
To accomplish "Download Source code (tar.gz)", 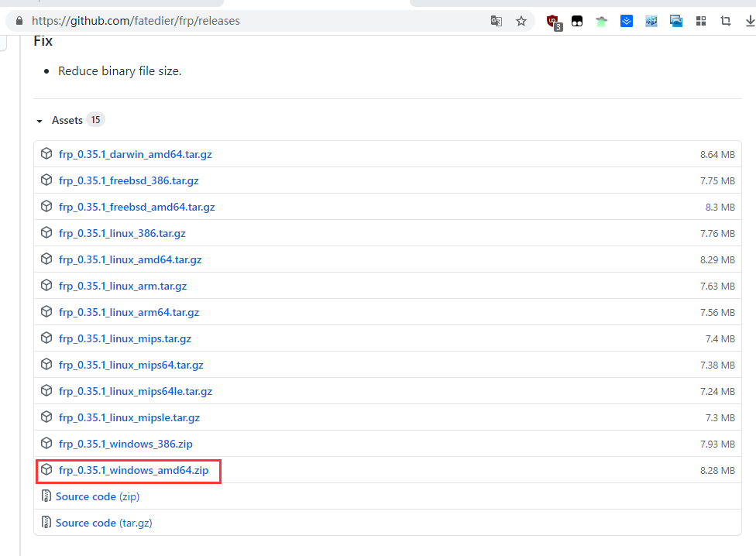I will pos(104,523).
